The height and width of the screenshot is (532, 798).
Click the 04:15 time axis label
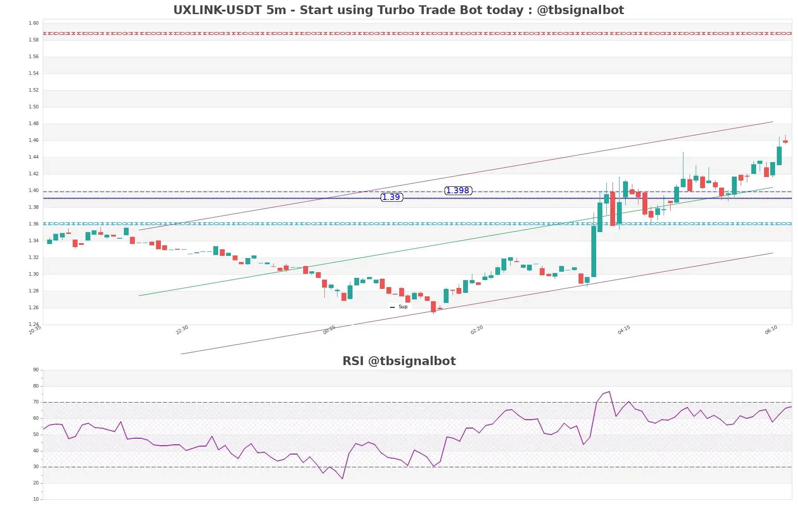(x=624, y=330)
